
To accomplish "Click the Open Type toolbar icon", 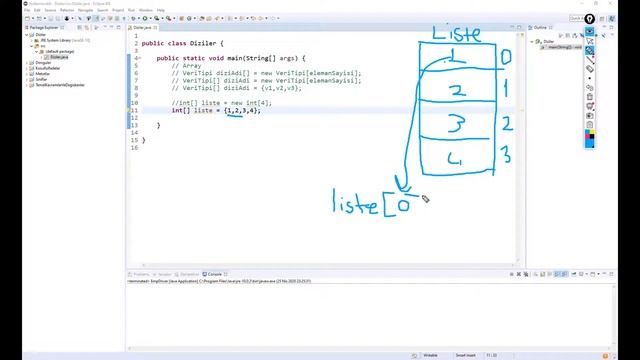I will (202, 18).
